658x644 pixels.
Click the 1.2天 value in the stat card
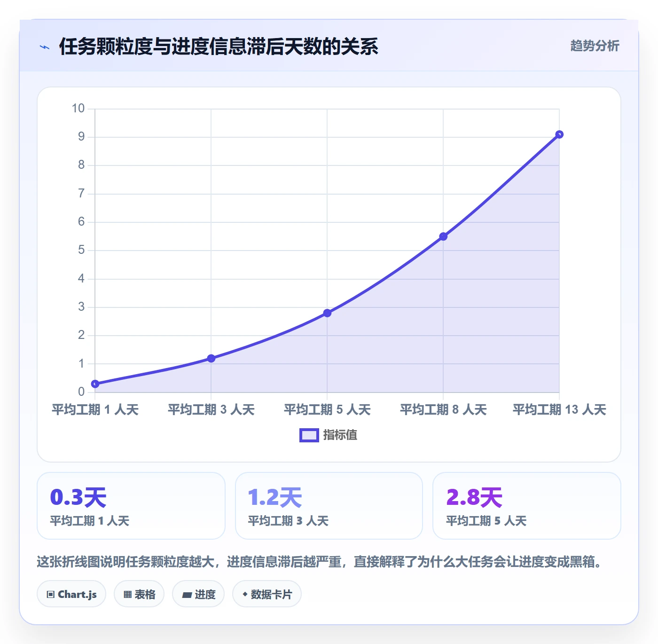click(x=275, y=497)
